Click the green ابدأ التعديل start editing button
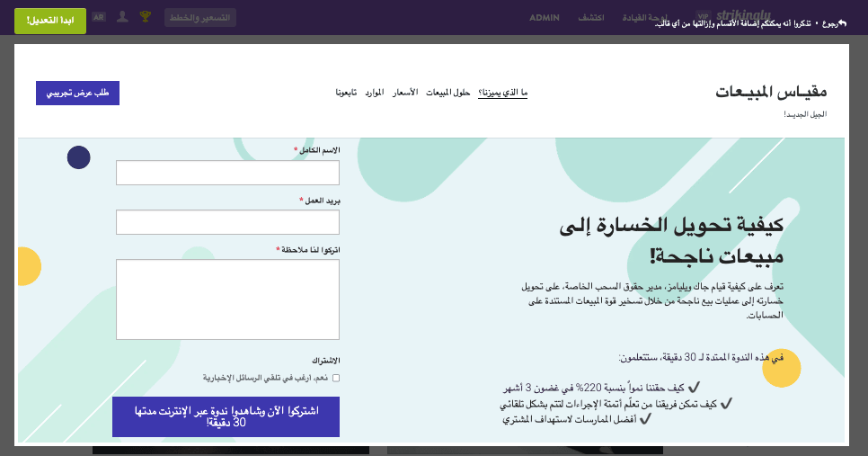 pos(50,21)
